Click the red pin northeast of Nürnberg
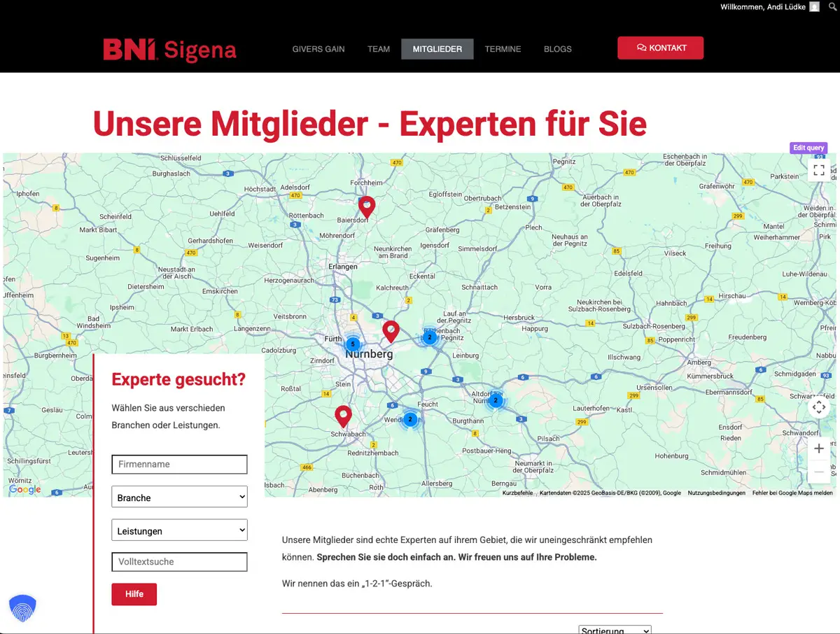 [x=391, y=330]
